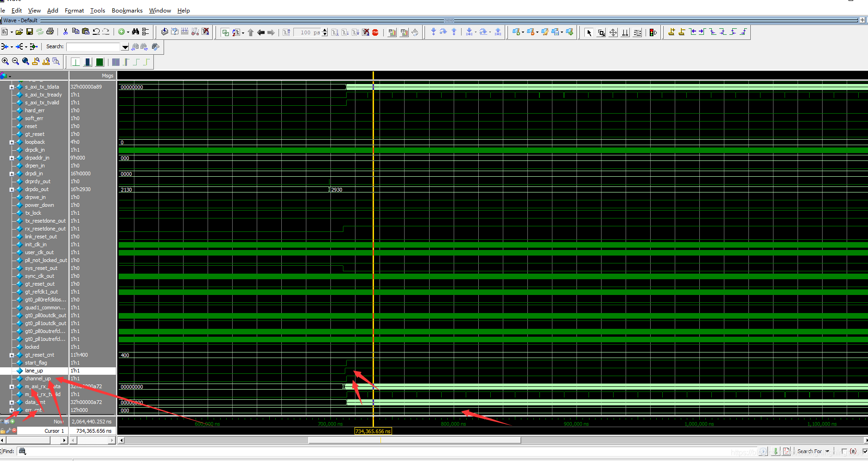Open the View menu

(x=34, y=10)
